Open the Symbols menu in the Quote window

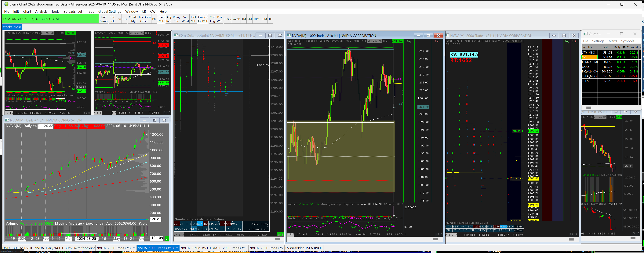coord(628,41)
